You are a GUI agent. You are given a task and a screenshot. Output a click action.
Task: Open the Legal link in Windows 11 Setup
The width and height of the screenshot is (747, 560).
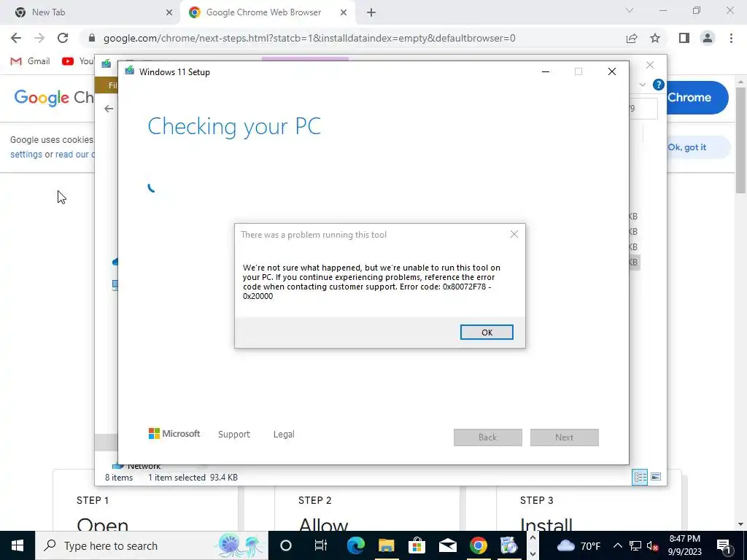coord(284,435)
